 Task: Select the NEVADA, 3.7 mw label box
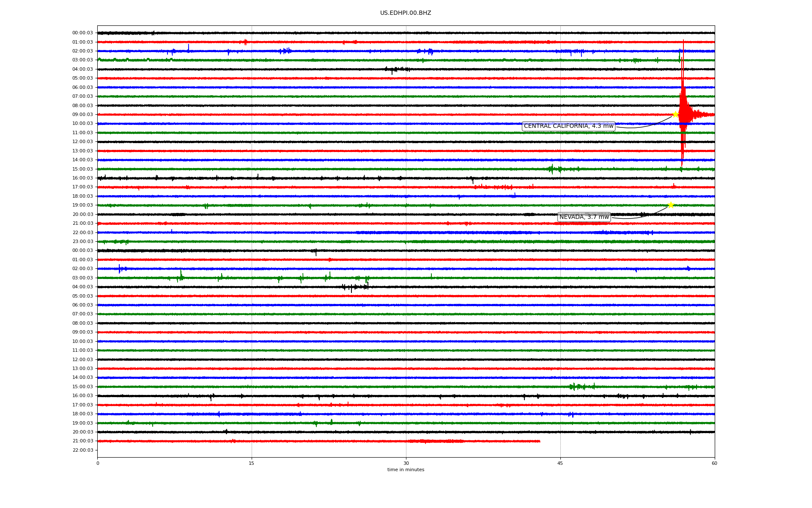pyautogui.click(x=584, y=217)
